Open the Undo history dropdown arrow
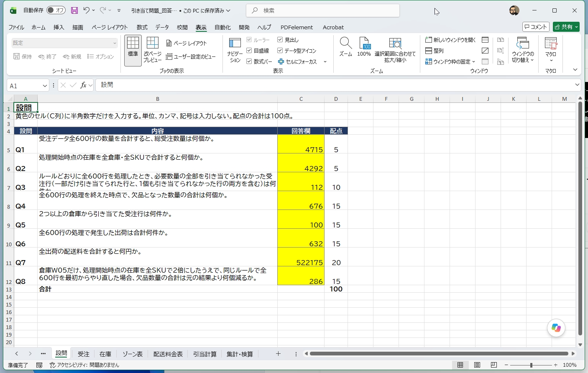Screen dimensions: 588x373 (x=93, y=10)
